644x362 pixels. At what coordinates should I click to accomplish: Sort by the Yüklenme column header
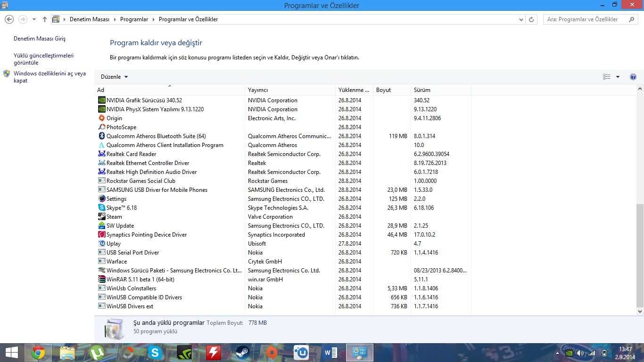point(354,90)
